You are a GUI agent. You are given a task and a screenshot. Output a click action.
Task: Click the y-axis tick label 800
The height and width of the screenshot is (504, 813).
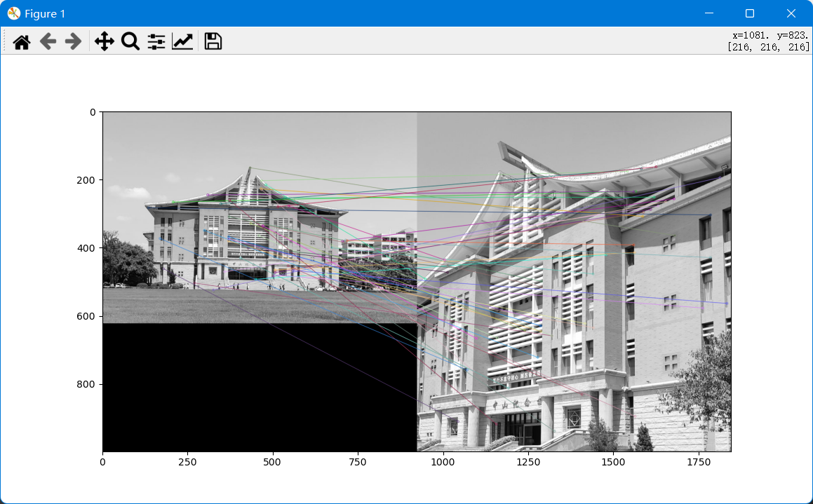[x=86, y=384]
